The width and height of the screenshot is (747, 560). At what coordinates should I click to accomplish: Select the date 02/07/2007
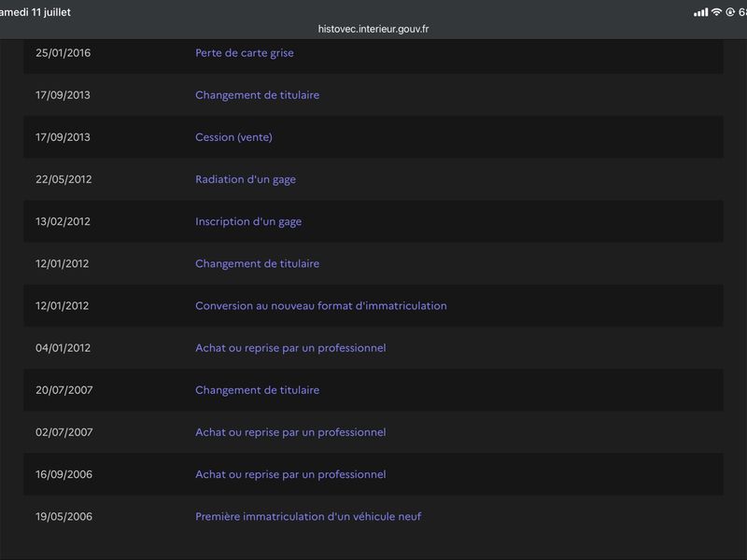[x=63, y=432]
